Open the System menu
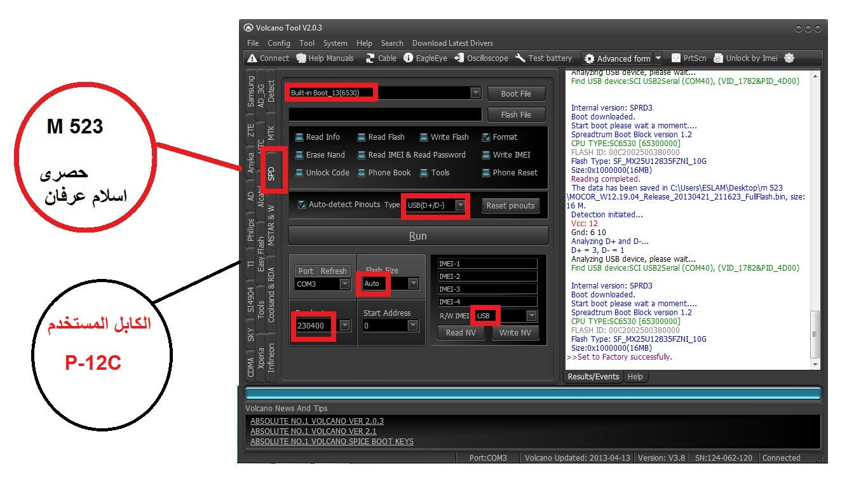The width and height of the screenshot is (868, 488). 335,43
